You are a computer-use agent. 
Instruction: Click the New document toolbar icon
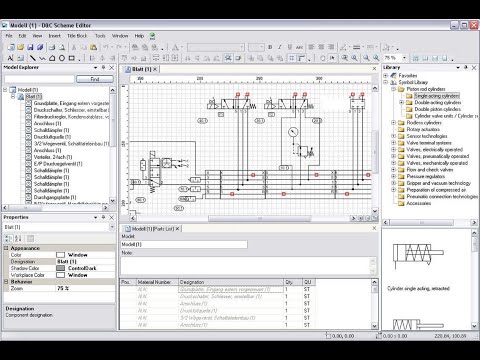11,47
